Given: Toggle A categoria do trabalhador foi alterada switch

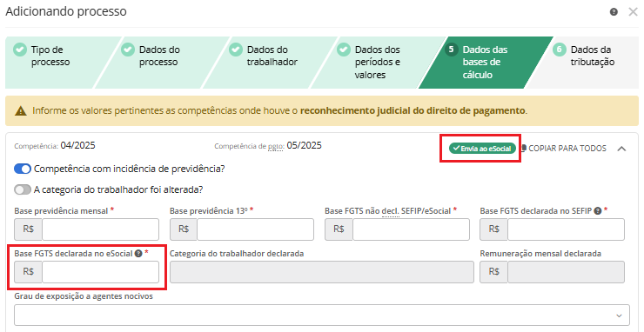Looking at the screenshot, I should click(23, 189).
